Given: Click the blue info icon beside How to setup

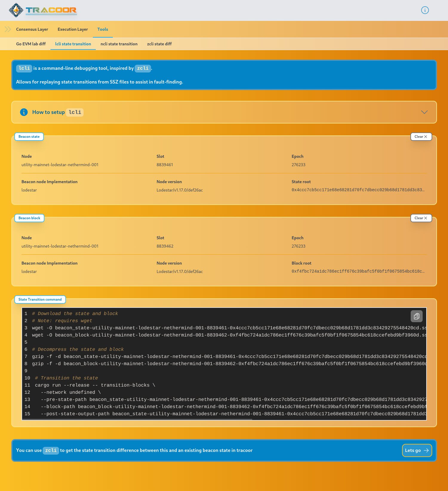Looking at the screenshot, I should [x=24, y=112].
